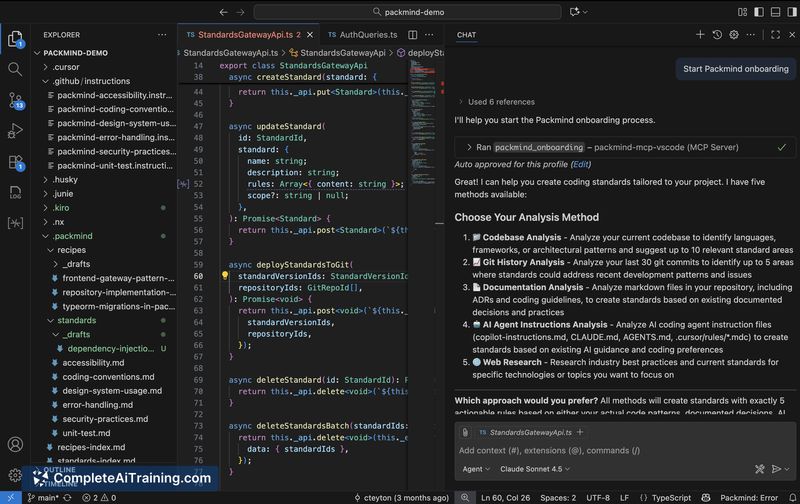
Task: Open errors and warnings count in status bar
Action: (x=99, y=497)
